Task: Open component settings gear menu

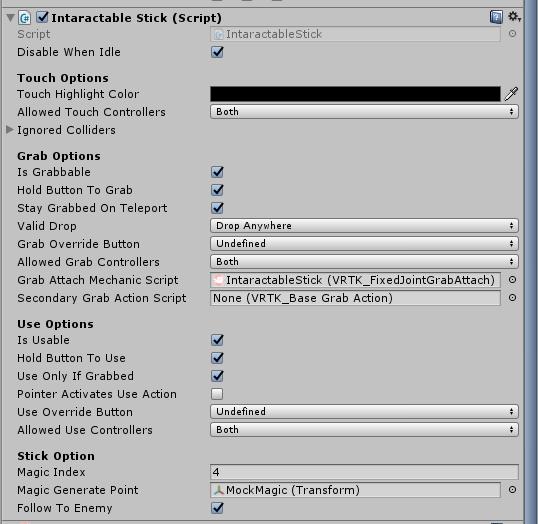Action: [x=514, y=16]
